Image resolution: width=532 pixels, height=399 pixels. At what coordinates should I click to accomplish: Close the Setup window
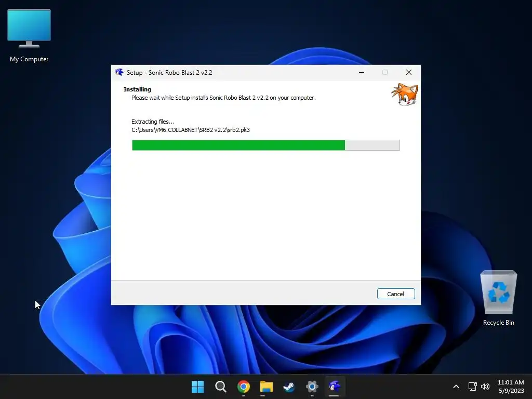click(x=408, y=72)
